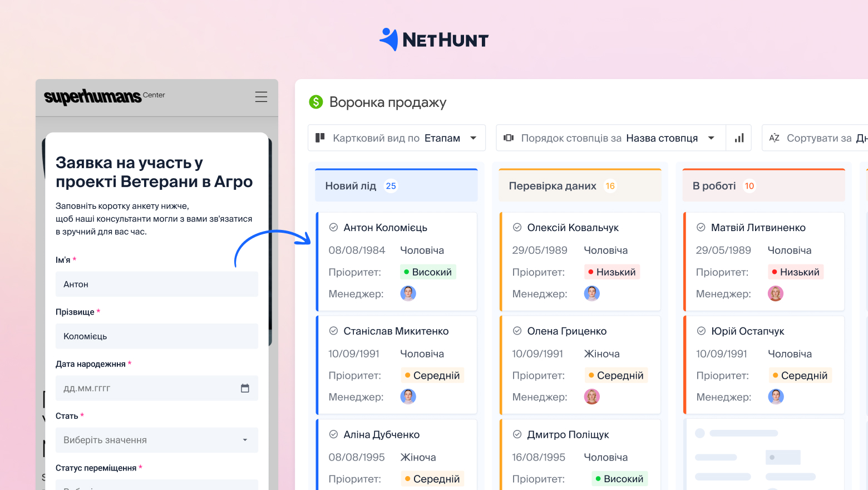Toggle check circle on Олена Гриценко card

[x=517, y=331]
